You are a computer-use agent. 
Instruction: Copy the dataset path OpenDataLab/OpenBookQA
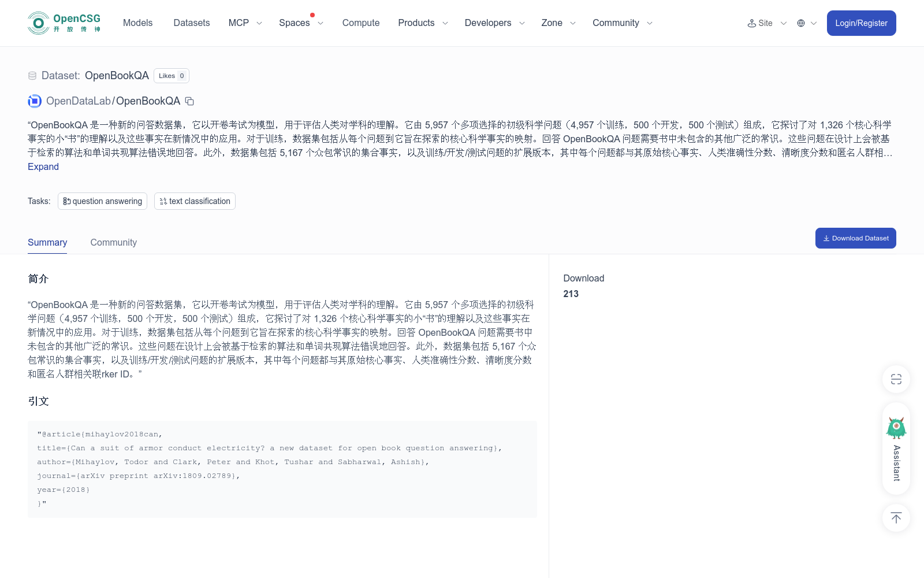click(189, 101)
